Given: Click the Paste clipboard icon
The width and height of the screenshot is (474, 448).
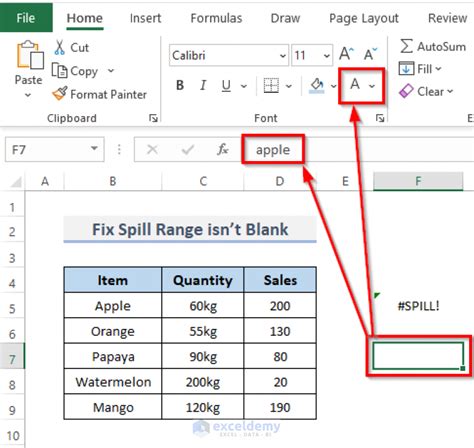Looking at the screenshot, I should [x=30, y=55].
